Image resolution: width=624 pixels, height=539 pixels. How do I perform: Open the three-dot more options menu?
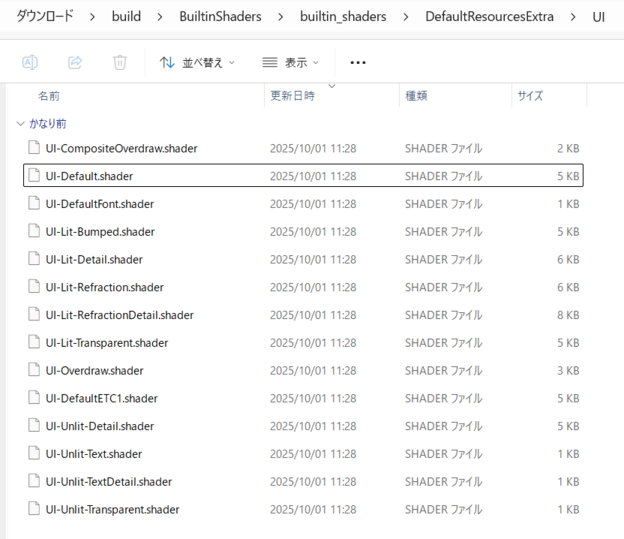[358, 62]
